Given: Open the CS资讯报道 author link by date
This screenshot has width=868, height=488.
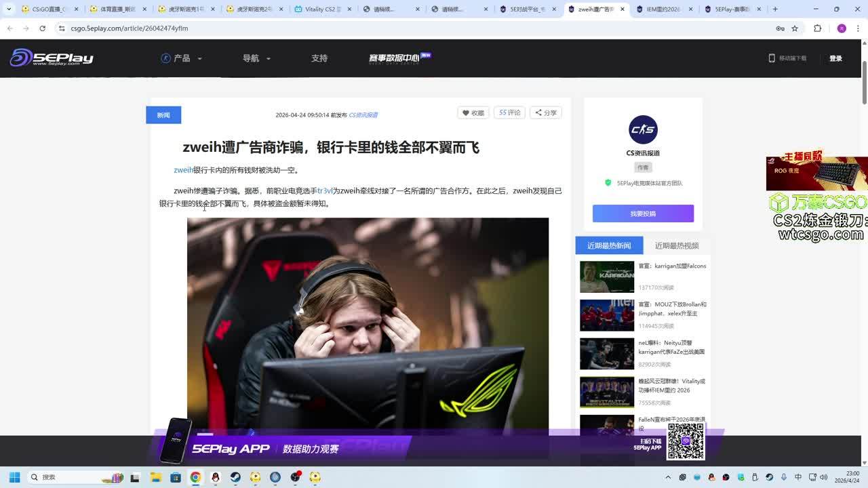Looking at the screenshot, I should (x=363, y=115).
